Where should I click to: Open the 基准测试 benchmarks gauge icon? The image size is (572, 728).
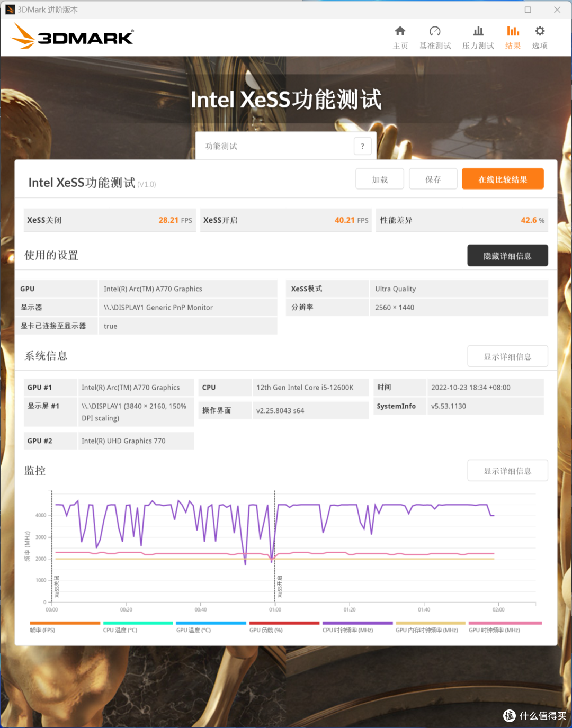tap(435, 31)
